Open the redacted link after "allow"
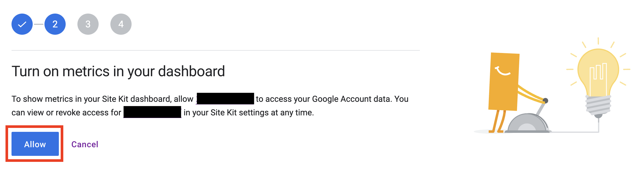Image resolution: width=644 pixels, height=189 pixels. pos(225,99)
